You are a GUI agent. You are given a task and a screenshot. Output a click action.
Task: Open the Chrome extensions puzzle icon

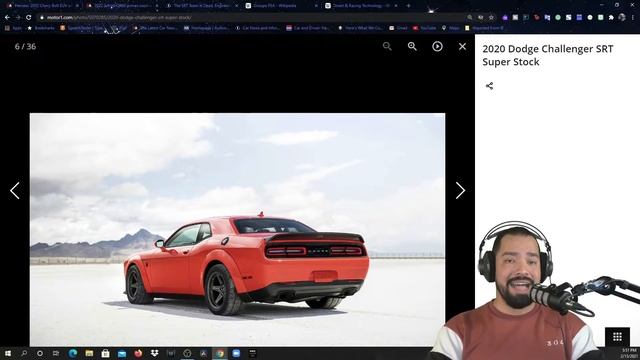pos(611,18)
